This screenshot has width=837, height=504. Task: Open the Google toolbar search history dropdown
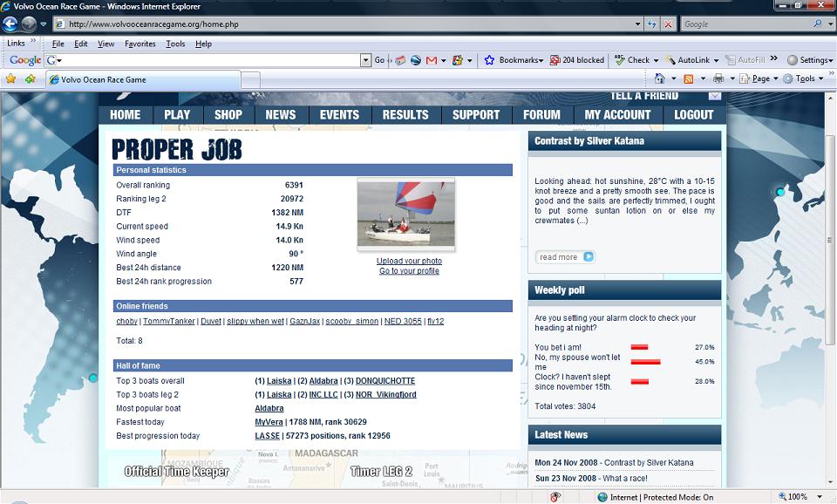click(x=365, y=60)
